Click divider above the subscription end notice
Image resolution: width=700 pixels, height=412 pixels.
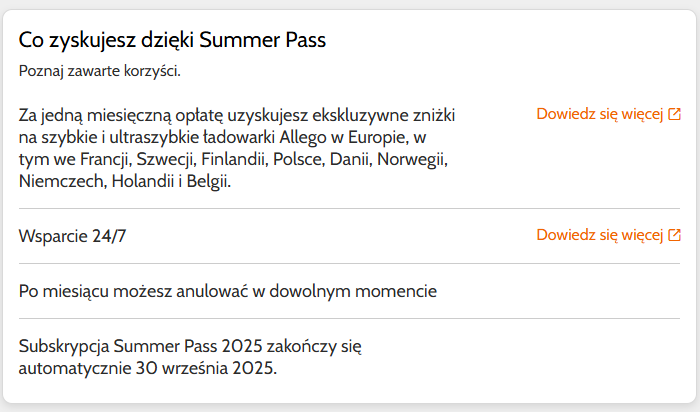point(349,318)
